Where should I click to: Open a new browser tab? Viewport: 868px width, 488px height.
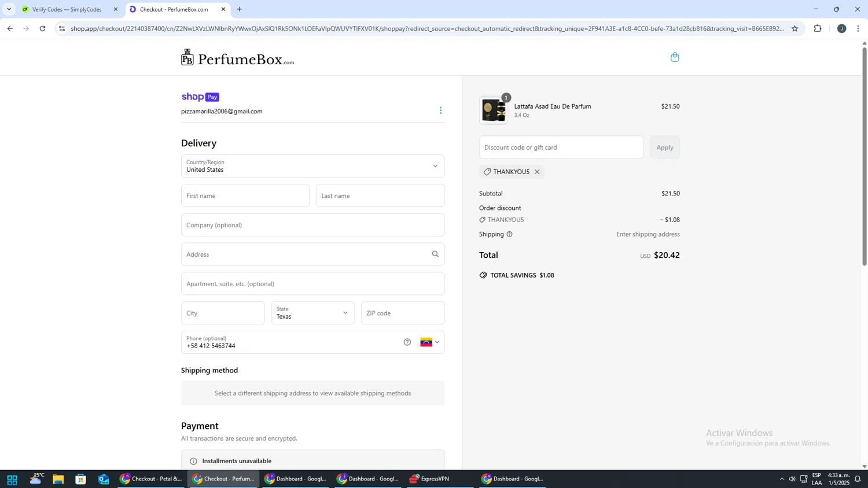[x=240, y=9]
